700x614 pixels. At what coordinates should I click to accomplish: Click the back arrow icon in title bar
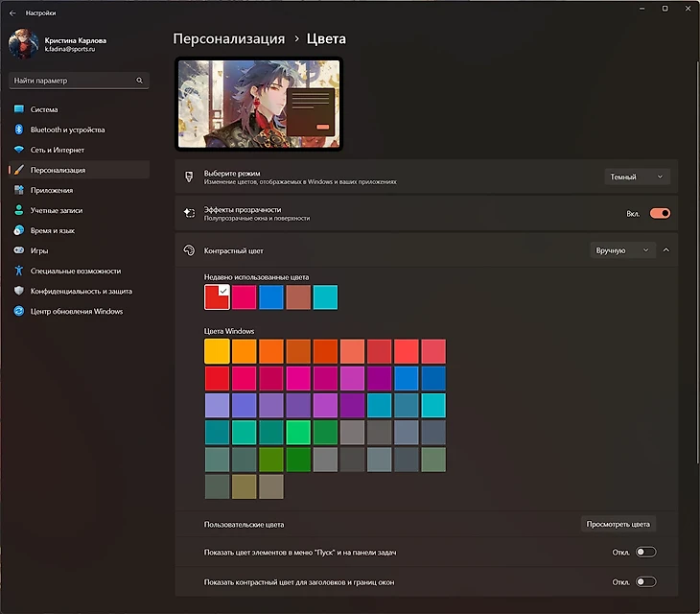coord(12,13)
